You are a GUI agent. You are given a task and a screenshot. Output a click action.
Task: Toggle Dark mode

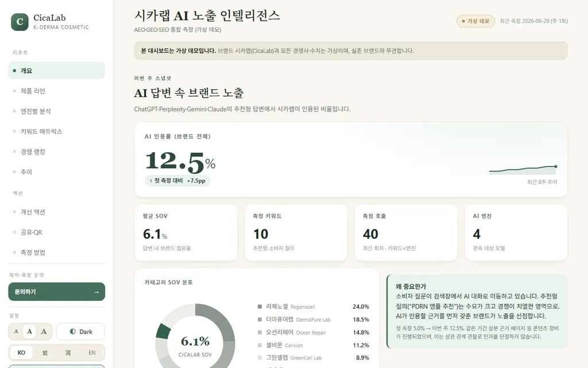tap(80, 332)
